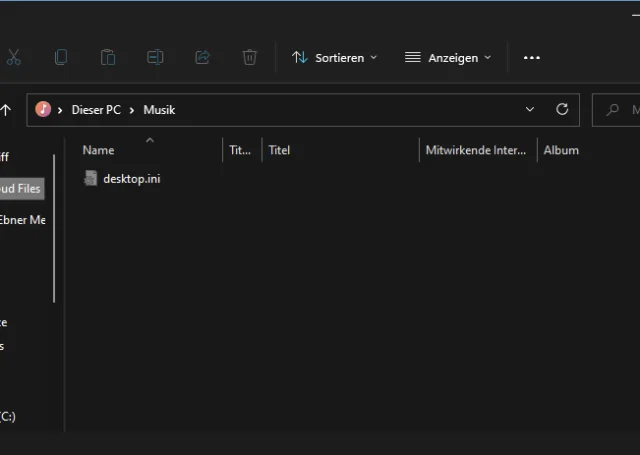The width and height of the screenshot is (640, 455).
Task: Expand the chevron after Dieser PC
Action: point(132,110)
